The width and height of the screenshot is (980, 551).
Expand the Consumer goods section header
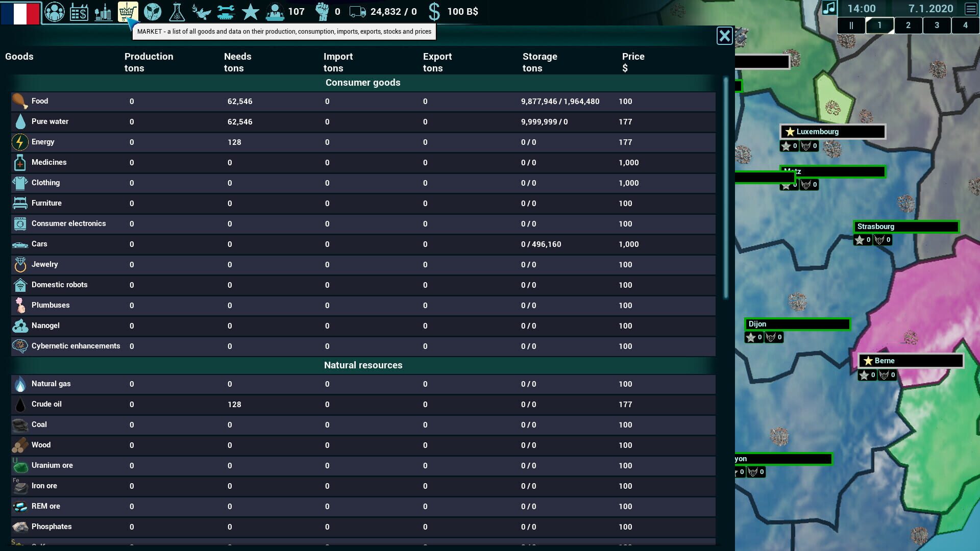pos(362,82)
